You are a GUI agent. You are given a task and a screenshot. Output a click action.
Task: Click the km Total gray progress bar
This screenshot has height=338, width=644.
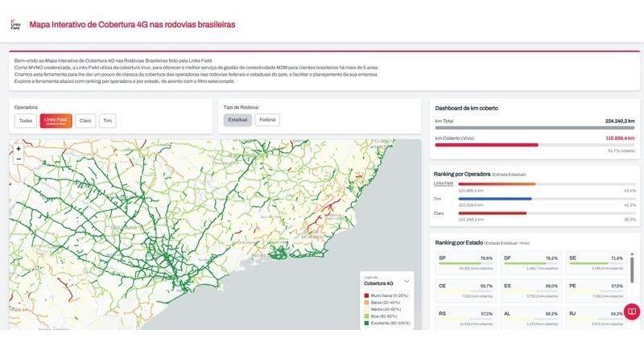(535, 128)
